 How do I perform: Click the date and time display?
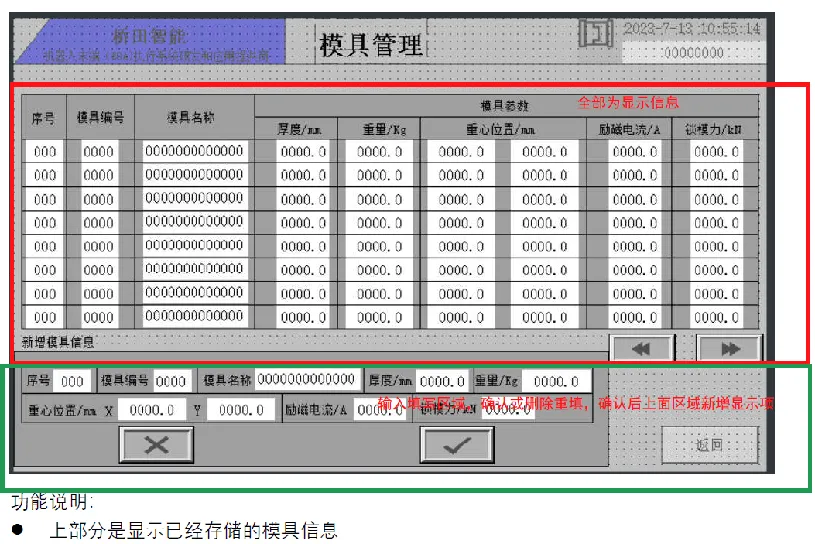(x=692, y=29)
